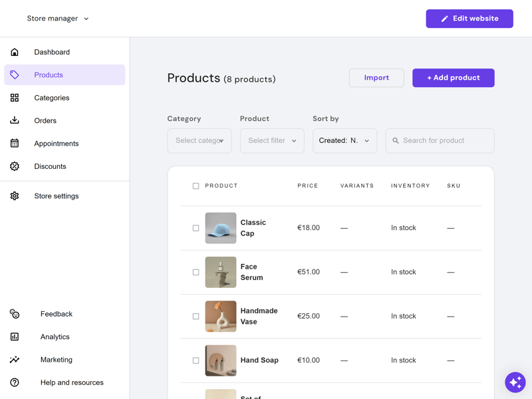The image size is (532, 399).
Task: Click the Marketing trend-line icon
Action: (14, 359)
